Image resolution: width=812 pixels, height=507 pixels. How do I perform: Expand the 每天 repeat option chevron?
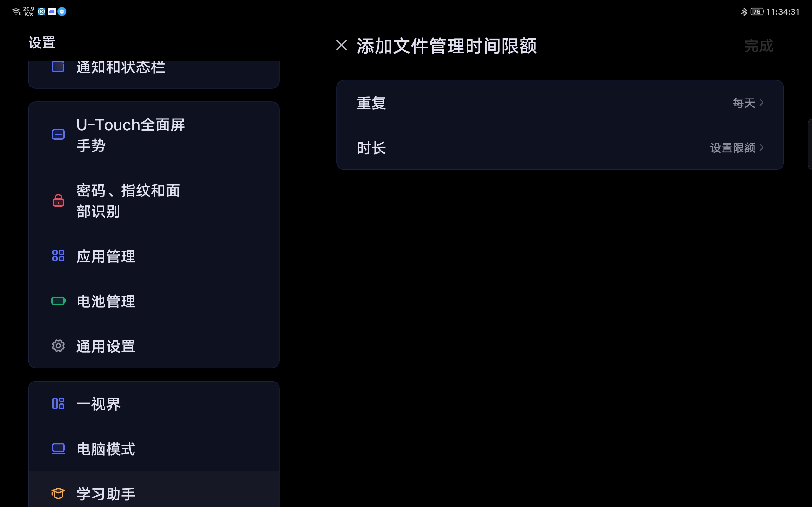coord(761,102)
